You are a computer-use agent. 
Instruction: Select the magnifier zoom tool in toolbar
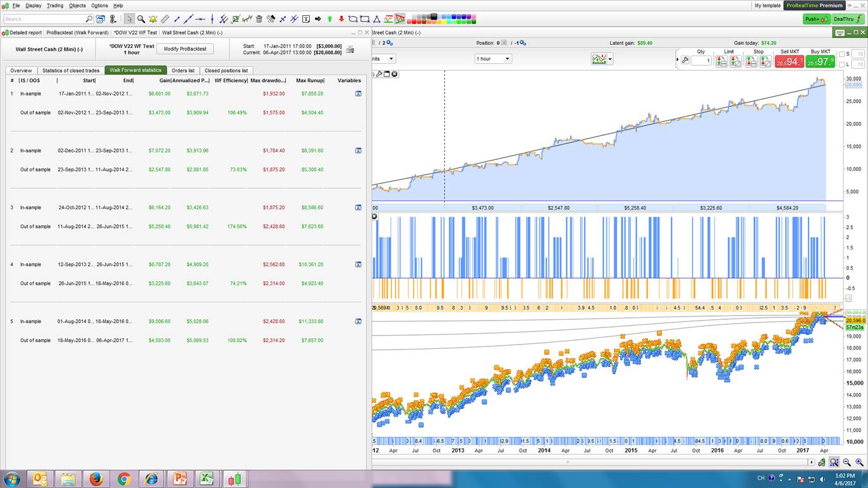[141, 19]
